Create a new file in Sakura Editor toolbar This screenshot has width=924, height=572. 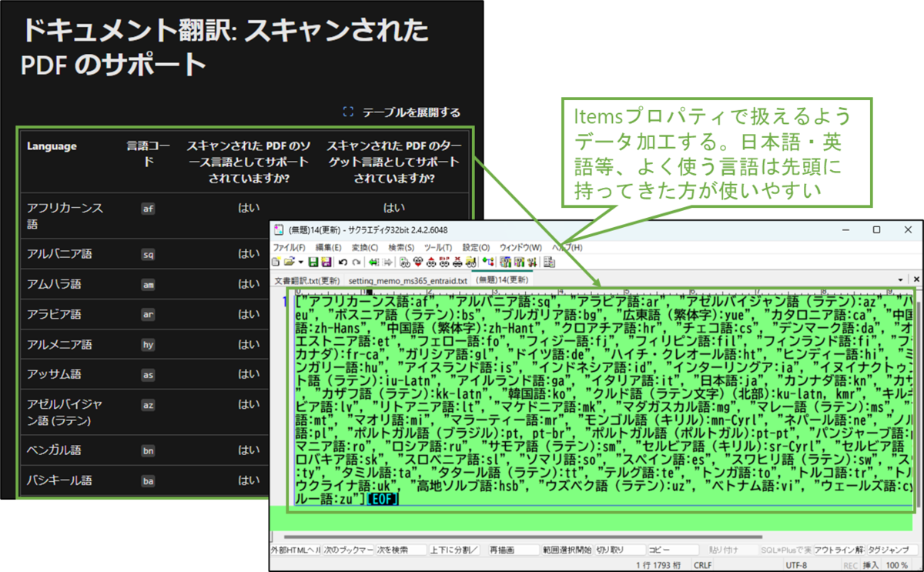[x=276, y=262]
